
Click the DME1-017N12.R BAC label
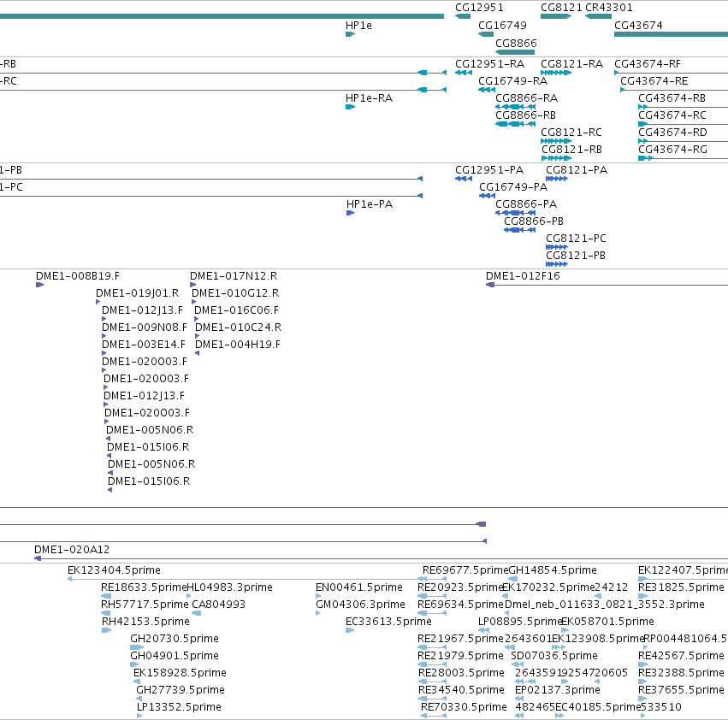coord(234,276)
